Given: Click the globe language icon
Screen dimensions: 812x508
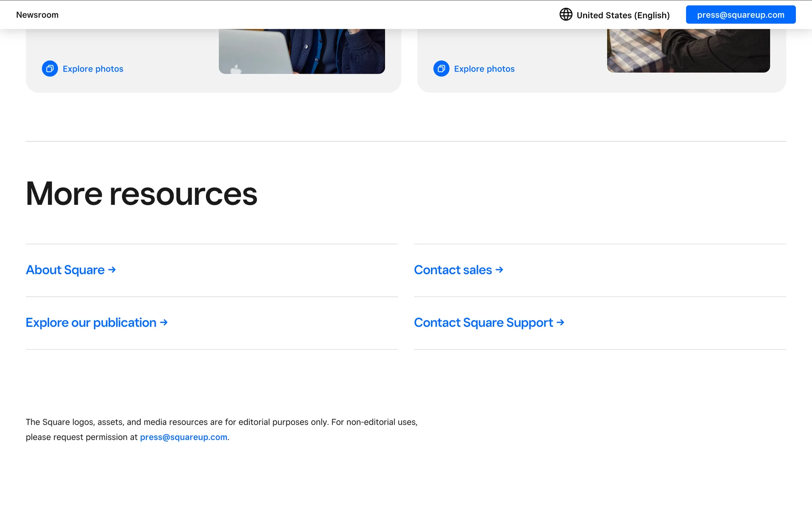Looking at the screenshot, I should tap(565, 15).
